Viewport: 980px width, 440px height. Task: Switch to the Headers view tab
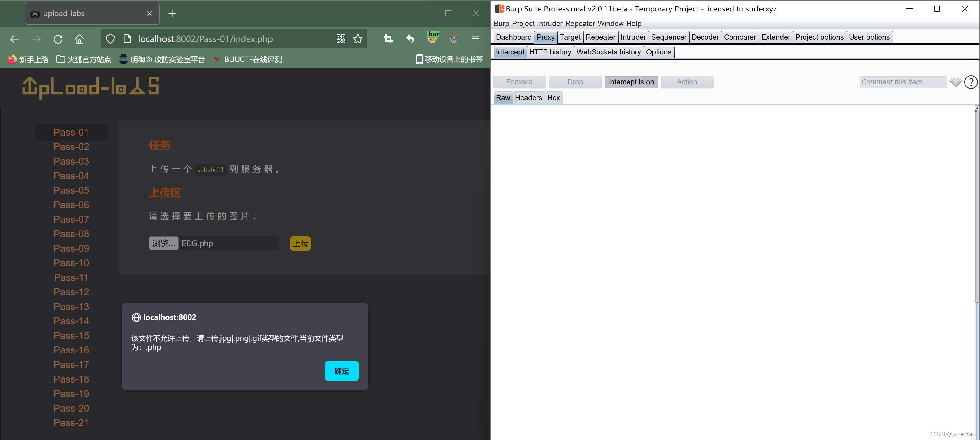pyautogui.click(x=528, y=98)
